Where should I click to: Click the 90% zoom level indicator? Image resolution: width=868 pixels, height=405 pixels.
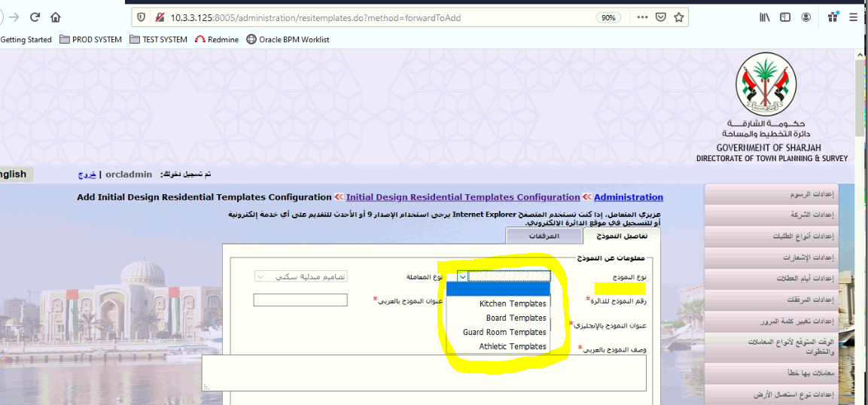tap(608, 18)
